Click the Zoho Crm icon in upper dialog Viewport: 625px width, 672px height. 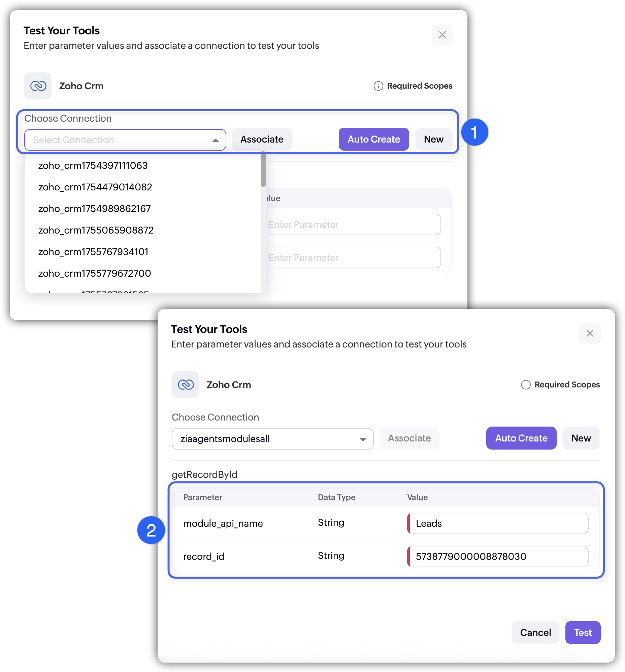point(37,86)
